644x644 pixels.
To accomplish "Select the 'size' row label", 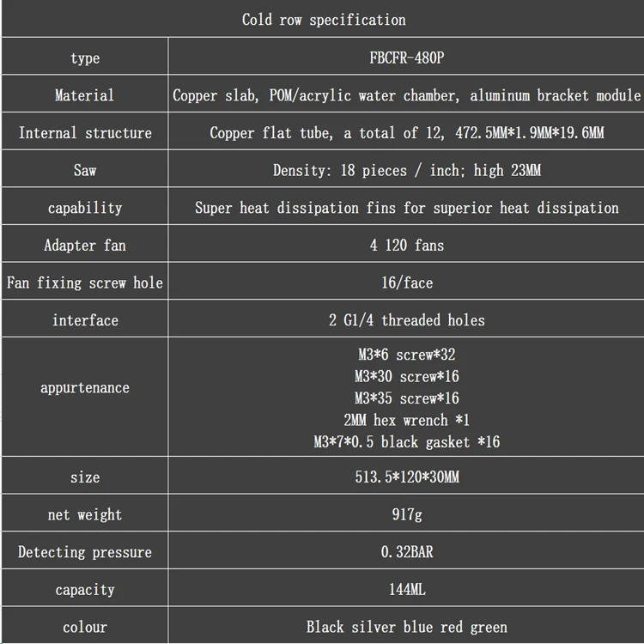I will [85, 477].
